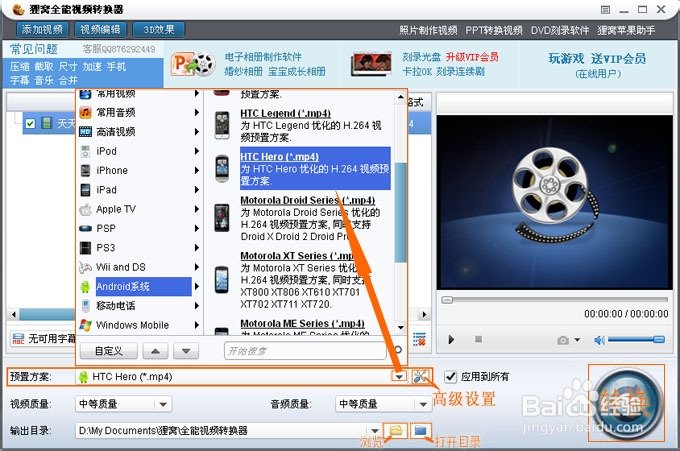This screenshot has height=451, width=680.
Task: Click the preset list scroll up arrow
Action: pos(401,98)
